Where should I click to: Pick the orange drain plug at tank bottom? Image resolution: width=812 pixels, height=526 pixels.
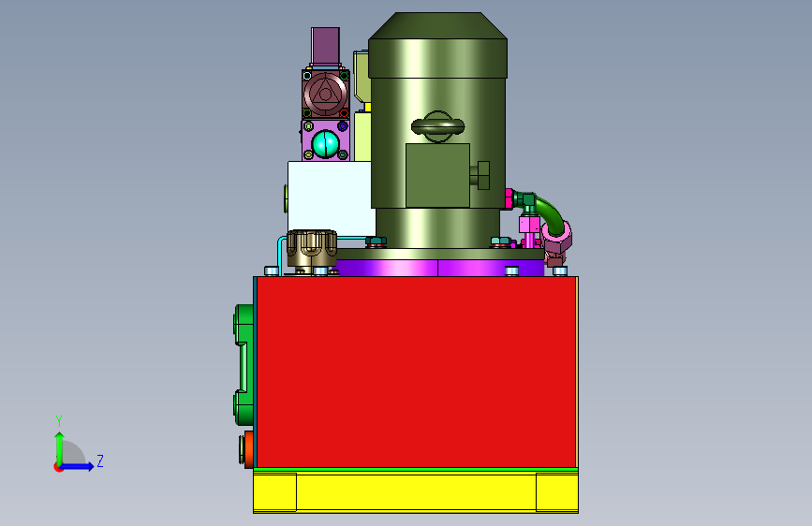(x=247, y=449)
